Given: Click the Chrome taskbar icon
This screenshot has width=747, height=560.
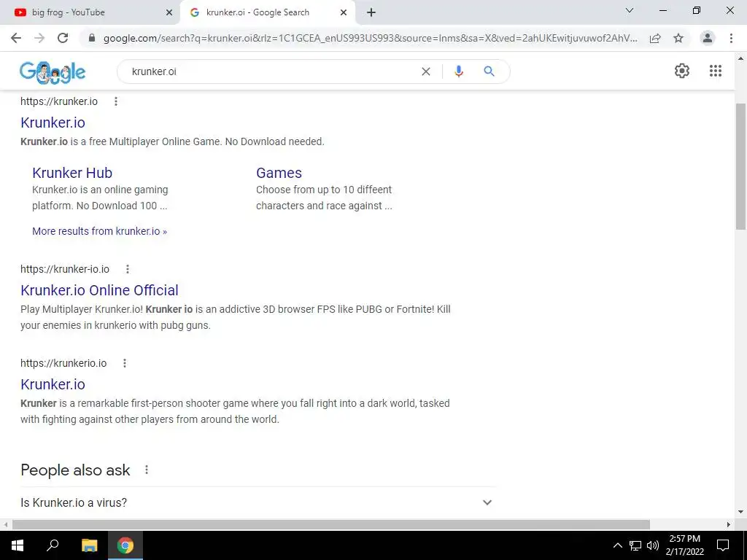Looking at the screenshot, I should coord(125,545).
